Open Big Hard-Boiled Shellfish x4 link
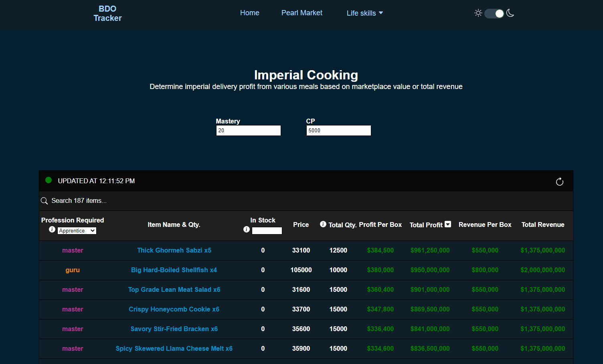603x364 pixels. [174, 270]
